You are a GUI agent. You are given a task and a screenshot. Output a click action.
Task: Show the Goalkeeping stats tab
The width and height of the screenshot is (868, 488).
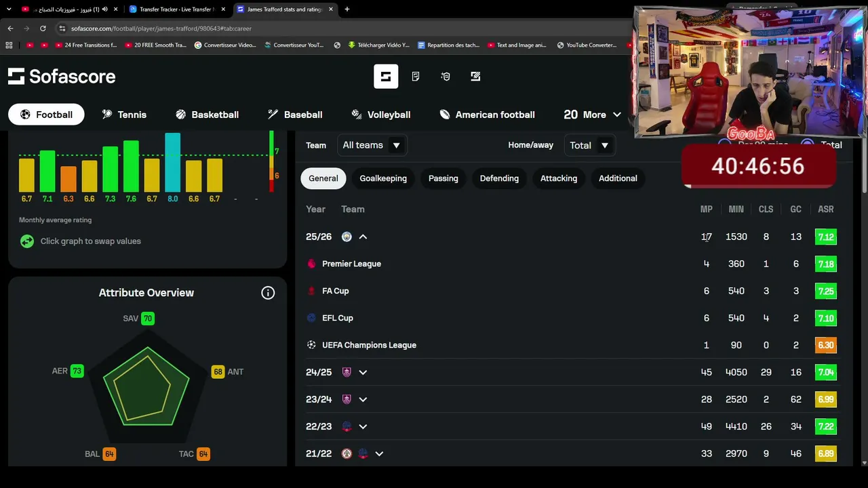pos(383,178)
